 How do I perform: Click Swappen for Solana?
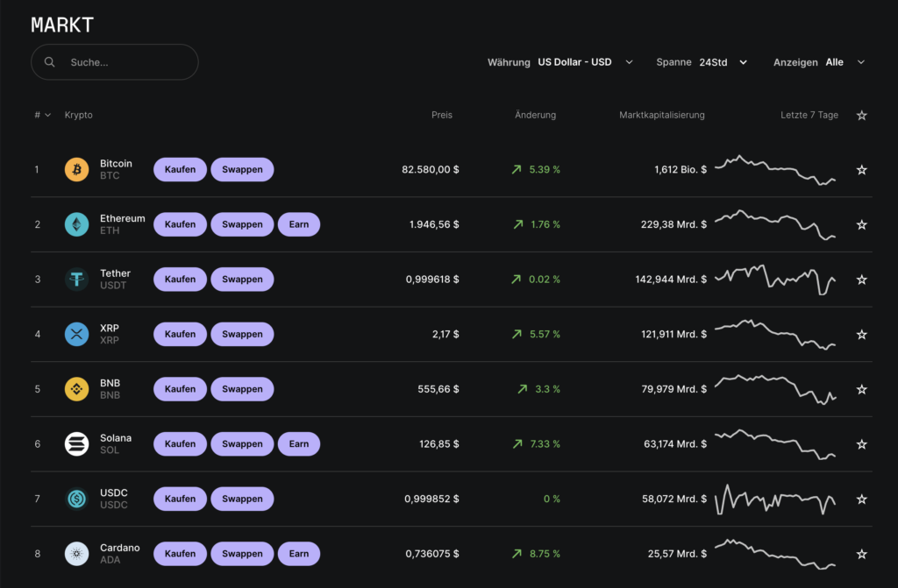pos(242,443)
